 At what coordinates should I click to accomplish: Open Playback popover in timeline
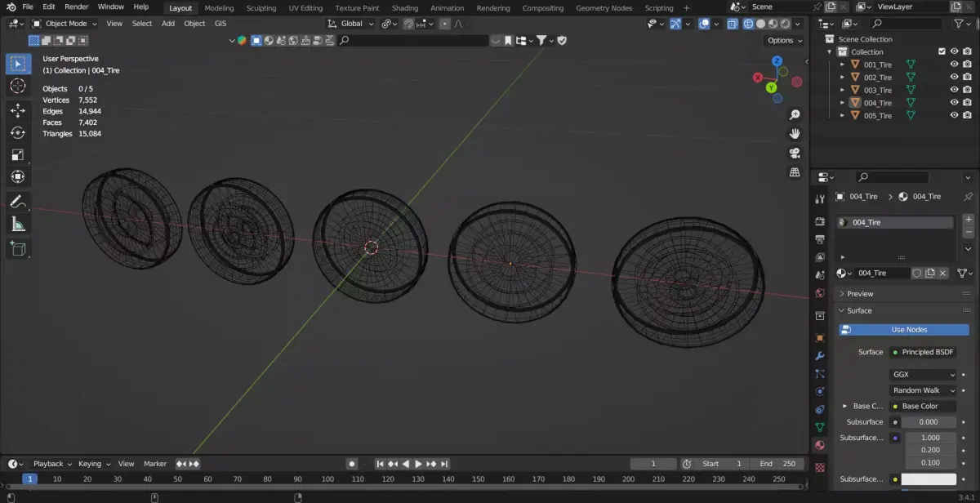(x=52, y=464)
